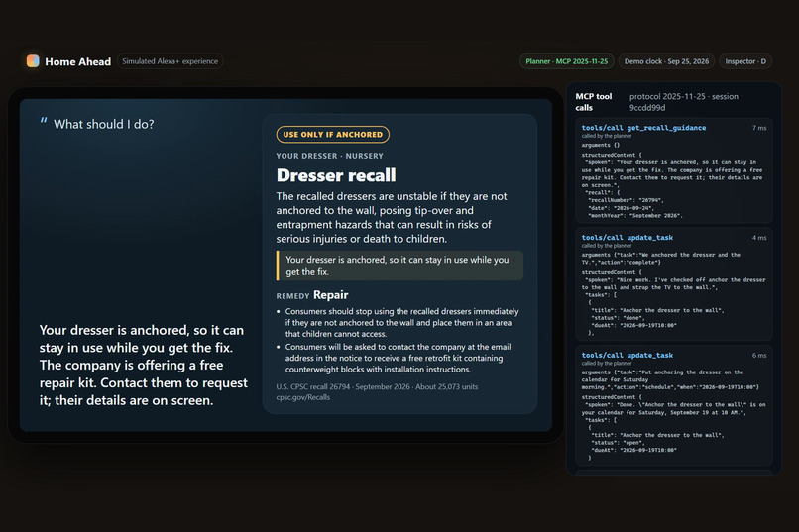Click the Dresser recall heading
799x532 pixels.
(x=336, y=175)
